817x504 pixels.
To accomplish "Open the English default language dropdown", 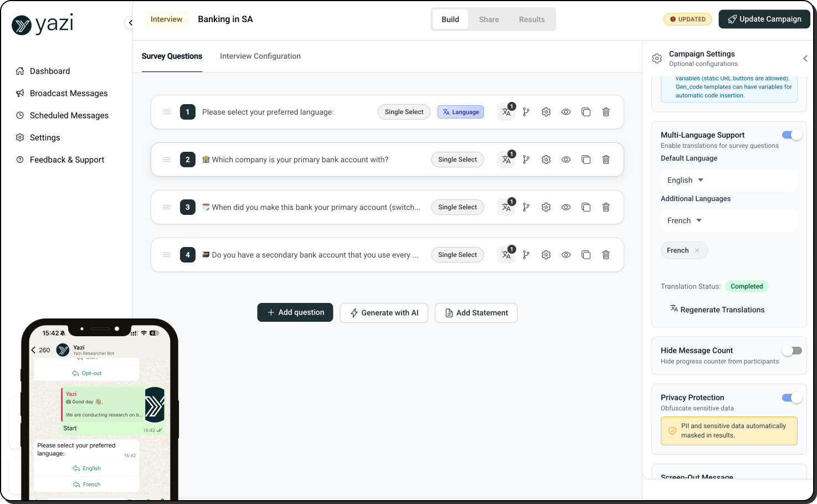I will tap(685, 180).
